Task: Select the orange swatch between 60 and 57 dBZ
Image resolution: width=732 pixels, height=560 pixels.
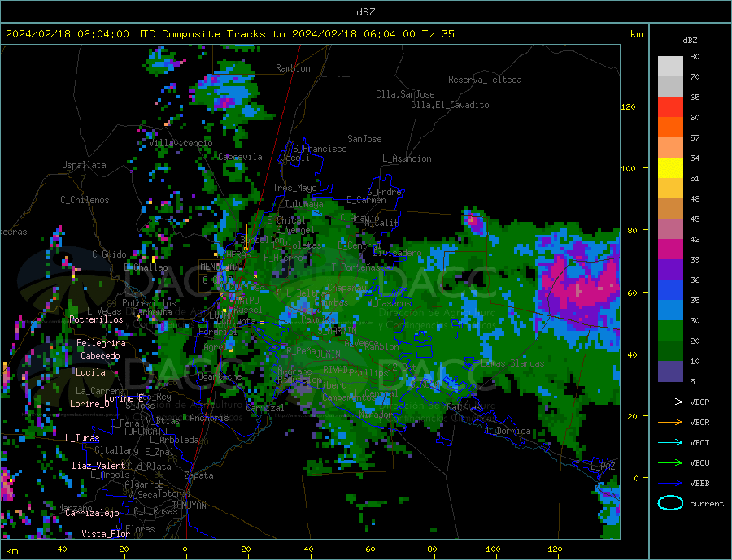Action: [x=670, y=128]
